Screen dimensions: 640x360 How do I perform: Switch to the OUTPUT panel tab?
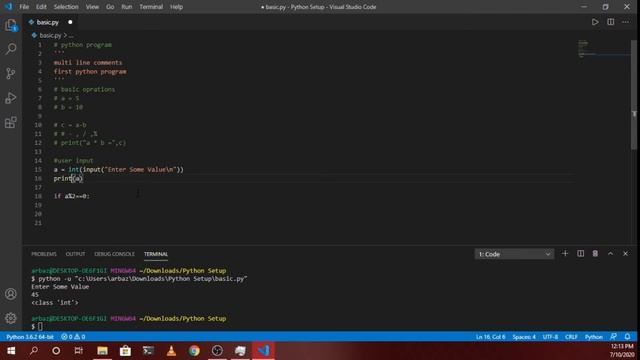click(76, 254)
